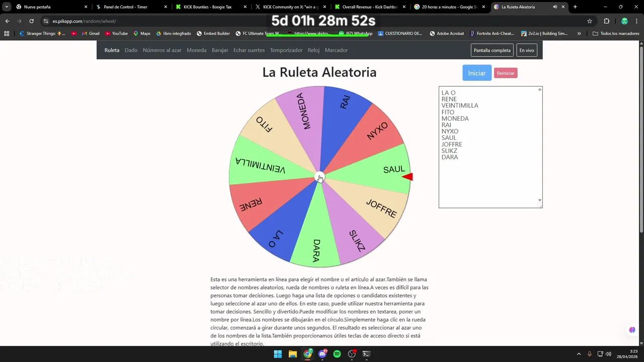
Task: Switch to the KICK Community on X tab
Action: coord(290,7)
